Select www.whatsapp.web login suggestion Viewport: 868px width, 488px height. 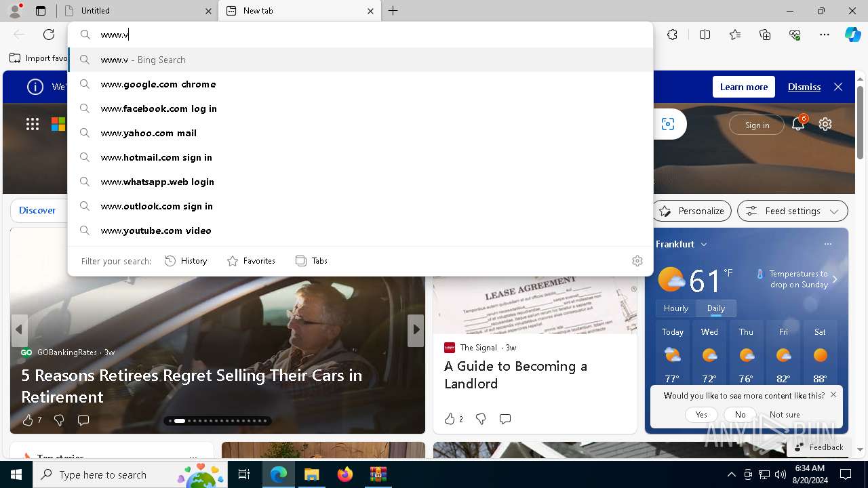pyautogui.click(x=361, y=182)
